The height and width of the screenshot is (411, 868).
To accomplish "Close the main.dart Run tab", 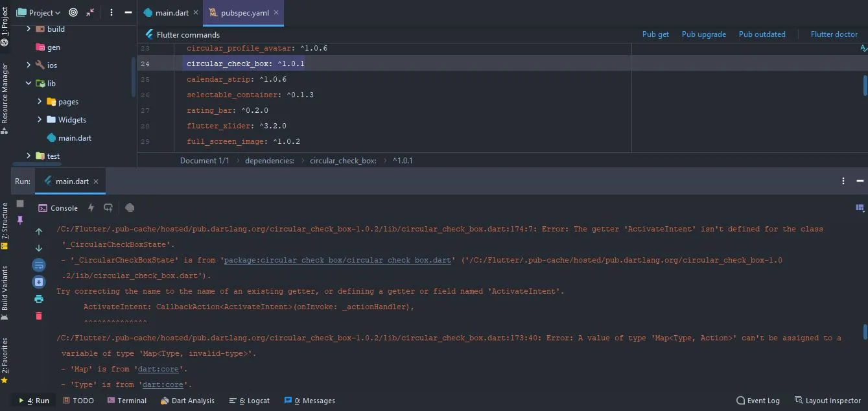I will coord(96,182).
